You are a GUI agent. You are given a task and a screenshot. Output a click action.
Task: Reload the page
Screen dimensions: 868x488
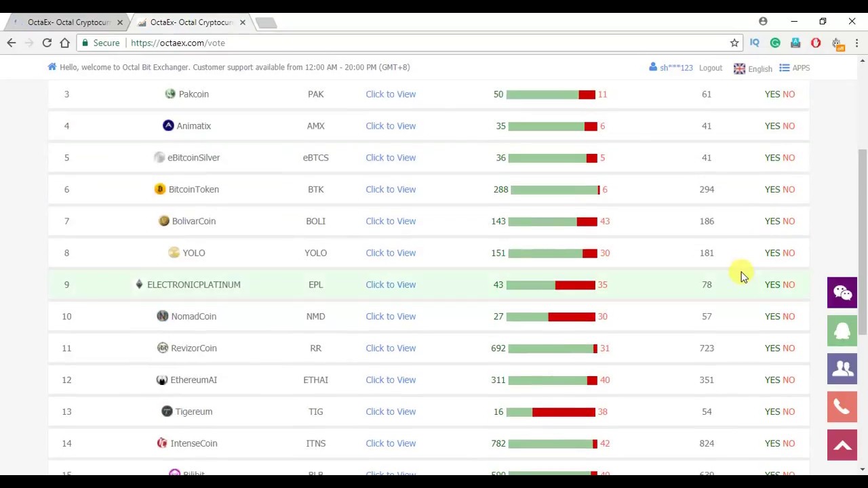click(47, 43)
